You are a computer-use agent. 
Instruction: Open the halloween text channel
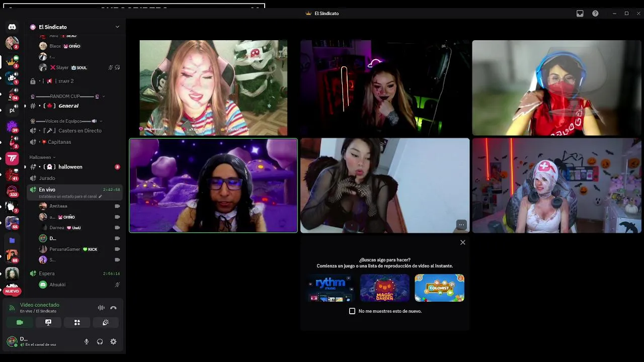coord(75,167)
